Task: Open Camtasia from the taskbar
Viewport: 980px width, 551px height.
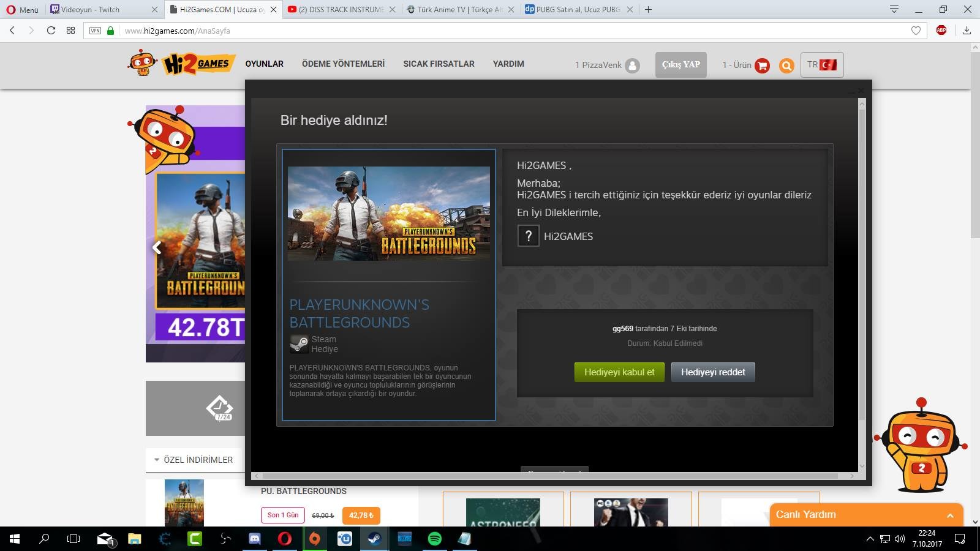Action: point(195,539)
